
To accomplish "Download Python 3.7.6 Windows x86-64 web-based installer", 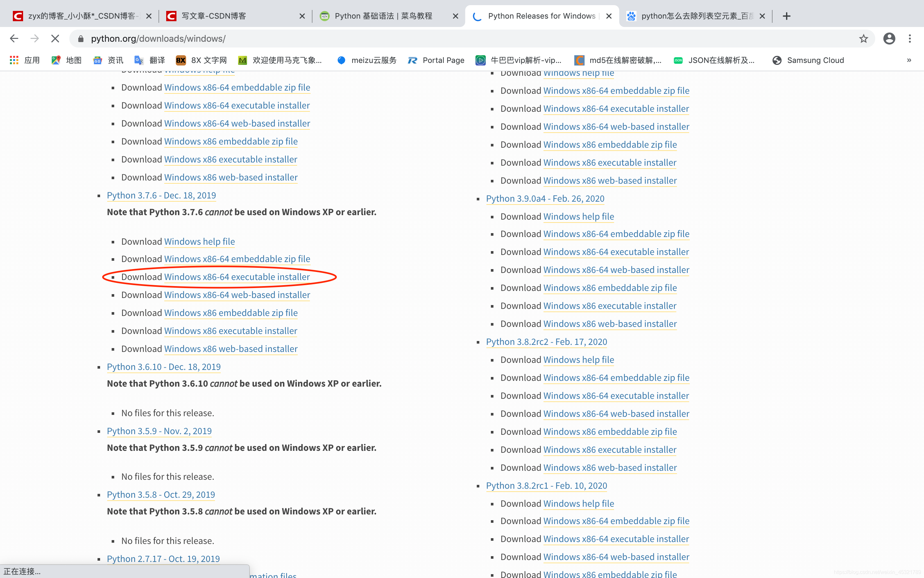I will [237, 295].
